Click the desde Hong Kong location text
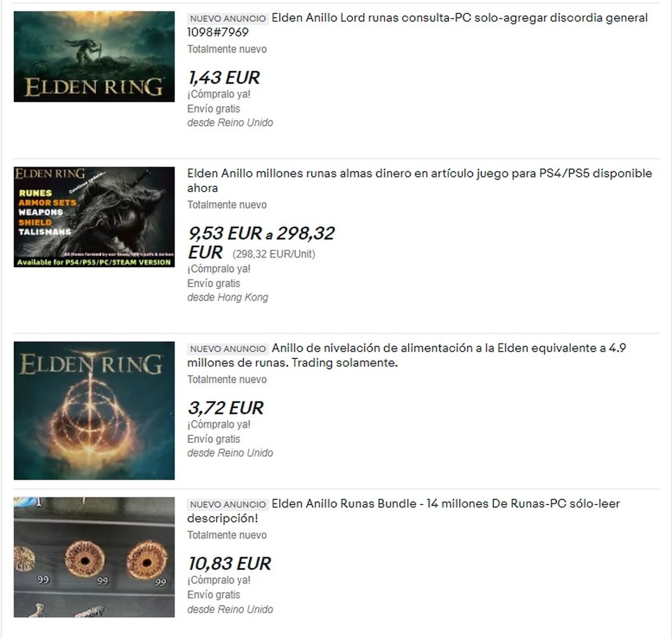The width and height of the screenshot is (672, 639). click(x=228, y=297)
